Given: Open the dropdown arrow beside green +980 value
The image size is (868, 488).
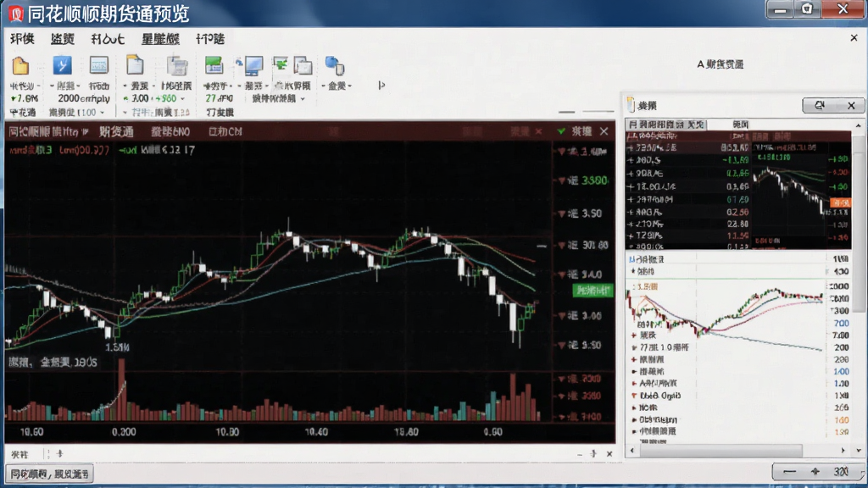Looking at the screenshot, I should (183, 99).
